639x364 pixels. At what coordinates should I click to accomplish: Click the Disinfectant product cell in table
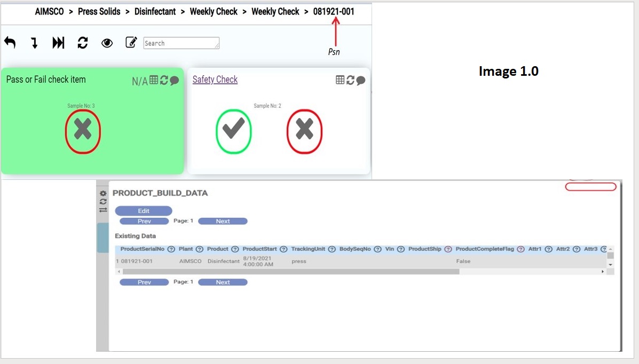[223, 262]
